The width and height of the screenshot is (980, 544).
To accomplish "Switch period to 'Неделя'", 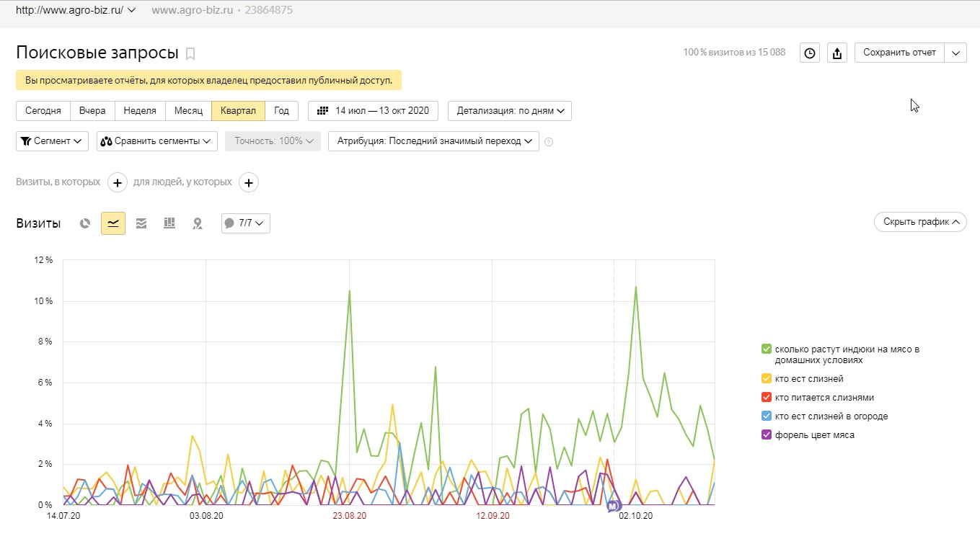I will tap(140, 111).
